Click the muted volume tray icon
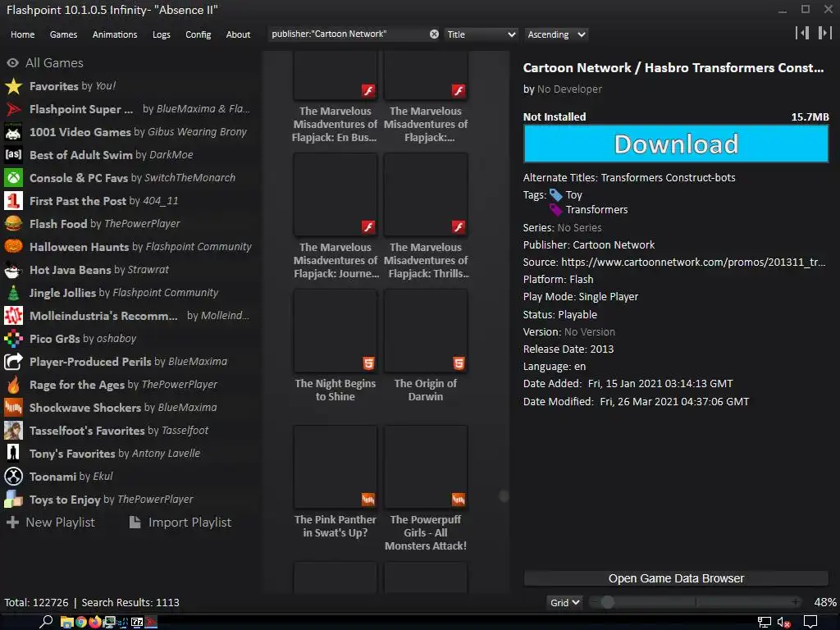 (784, 623)
